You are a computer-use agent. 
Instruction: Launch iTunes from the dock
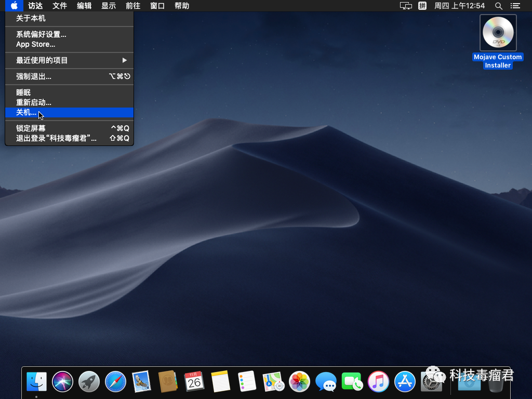pos(378,382)
